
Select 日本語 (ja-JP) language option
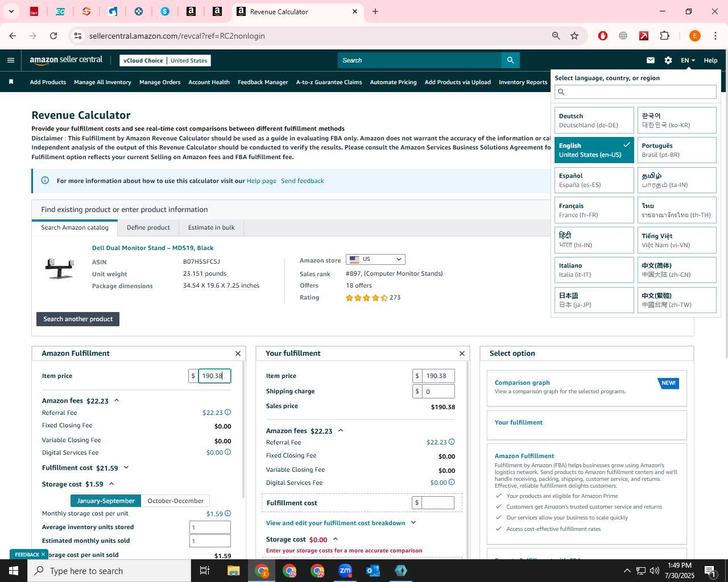(594, 300)
